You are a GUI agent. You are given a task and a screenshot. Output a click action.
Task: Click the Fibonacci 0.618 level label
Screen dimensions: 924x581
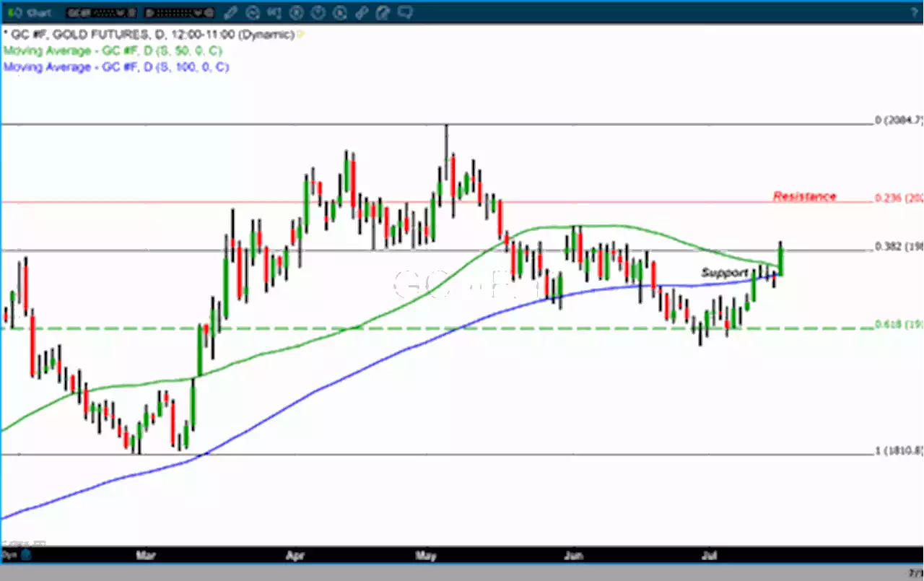[899, 324]
